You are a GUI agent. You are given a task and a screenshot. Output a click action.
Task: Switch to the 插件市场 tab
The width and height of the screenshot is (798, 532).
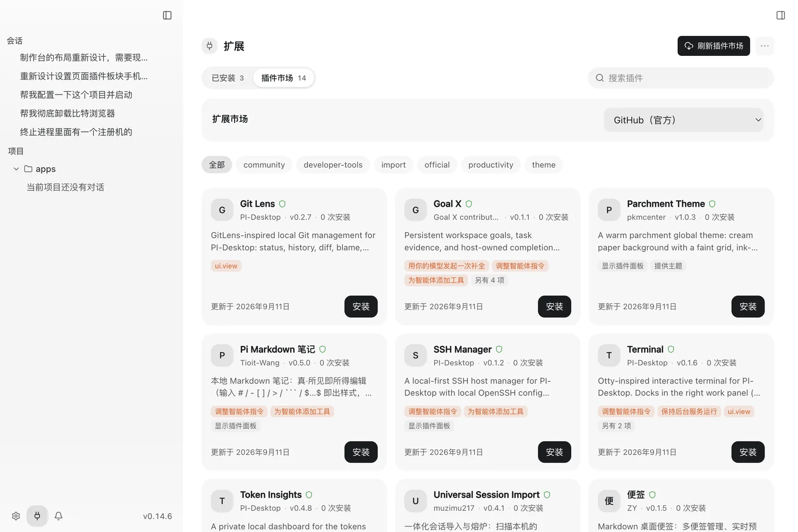coord(284,78)
